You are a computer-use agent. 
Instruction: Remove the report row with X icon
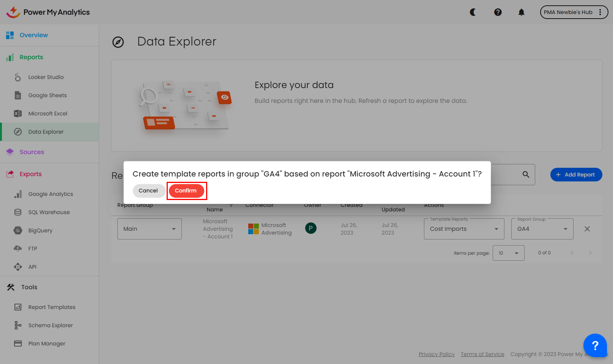[587, 229]
